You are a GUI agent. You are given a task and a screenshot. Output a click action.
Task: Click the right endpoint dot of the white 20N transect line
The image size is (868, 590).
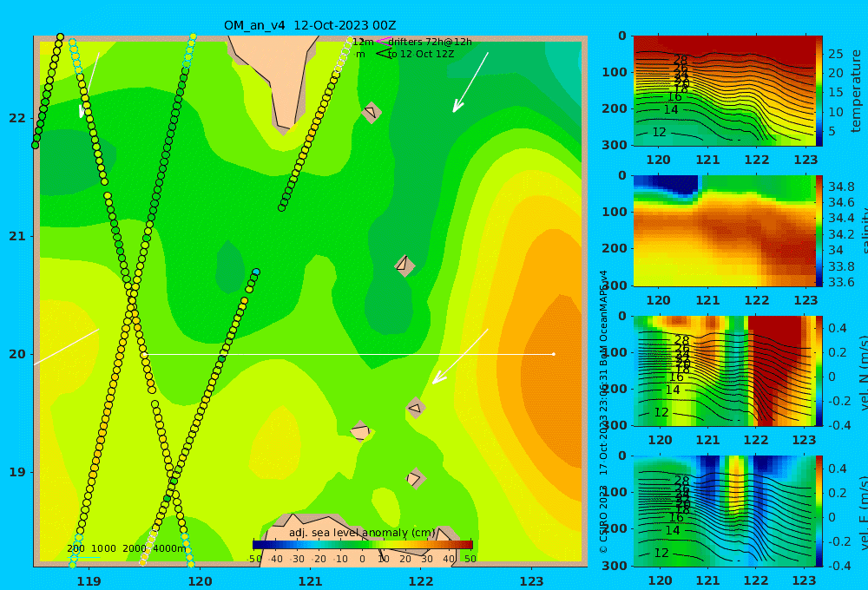(554, 354)
